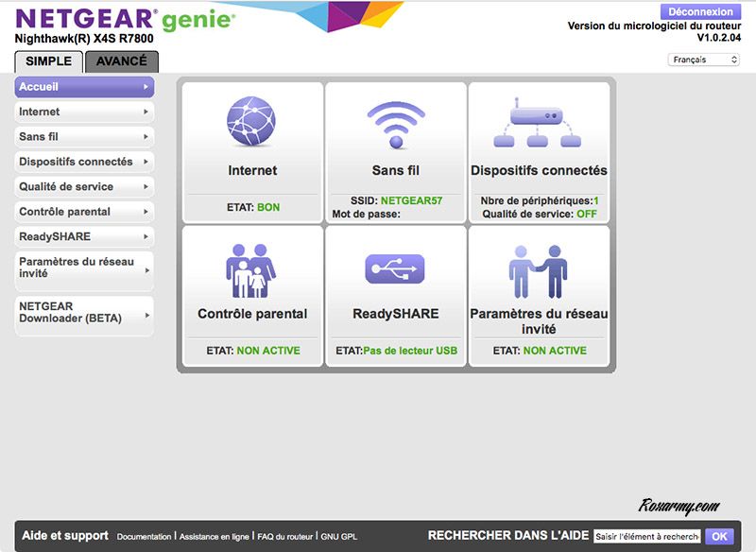Expand the Internet sidebar menu item
The width and height of the screenshot is (756, 552).
tap(83, 112)
